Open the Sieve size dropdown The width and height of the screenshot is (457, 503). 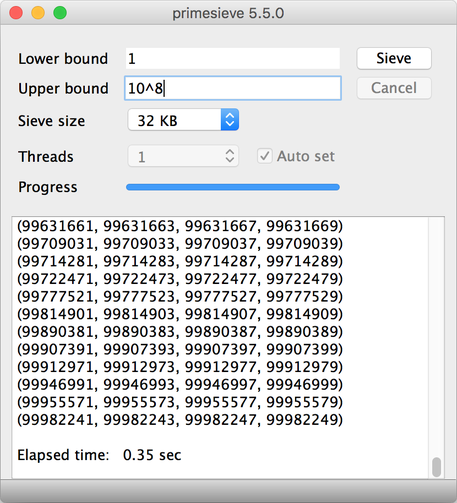183,120
